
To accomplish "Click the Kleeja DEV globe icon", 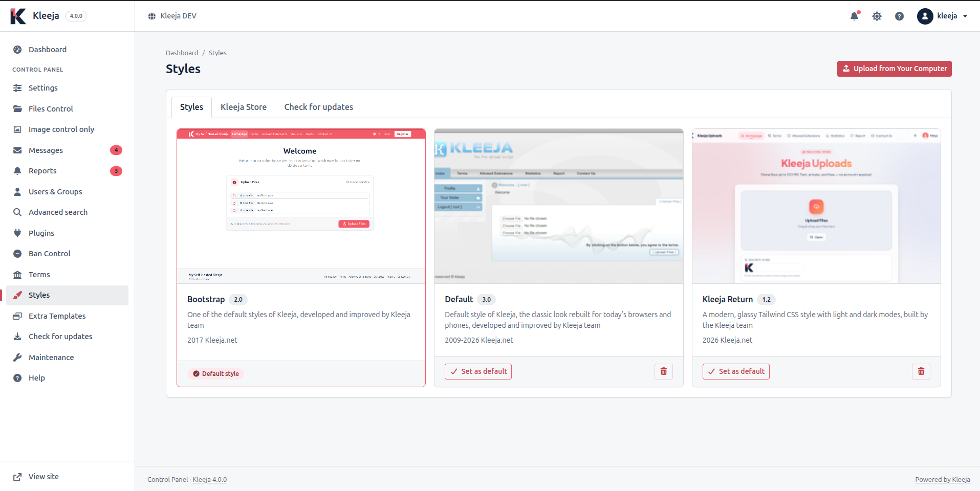I will [152, 16].
